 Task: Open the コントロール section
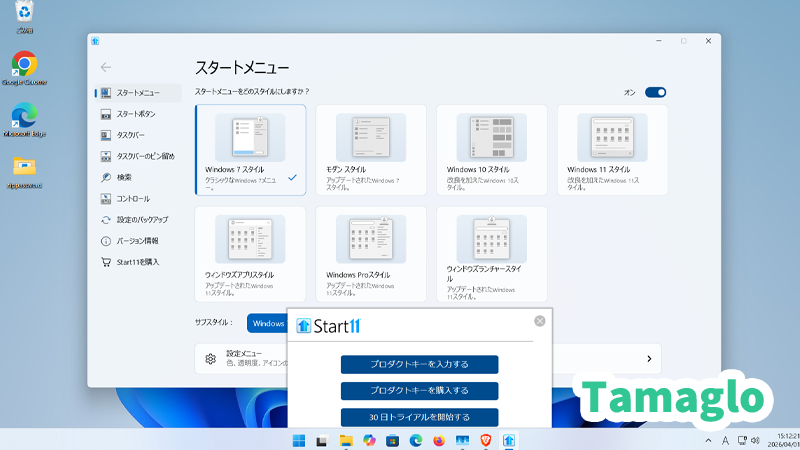tap(133, 198)
